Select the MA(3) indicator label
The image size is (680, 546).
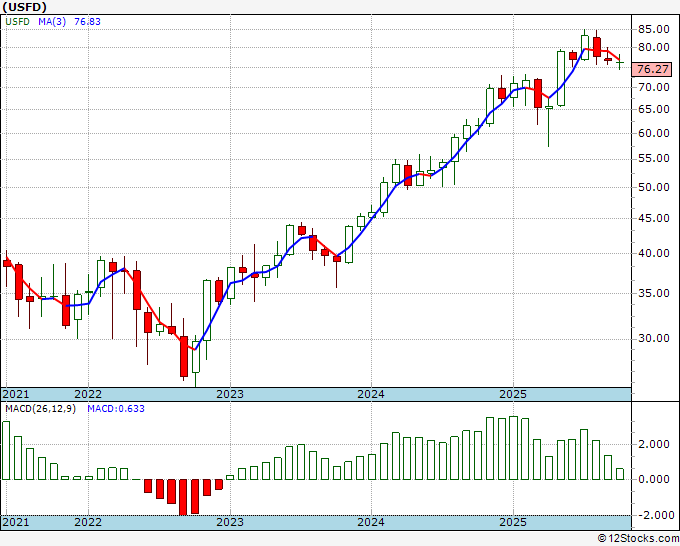[52, 22]
